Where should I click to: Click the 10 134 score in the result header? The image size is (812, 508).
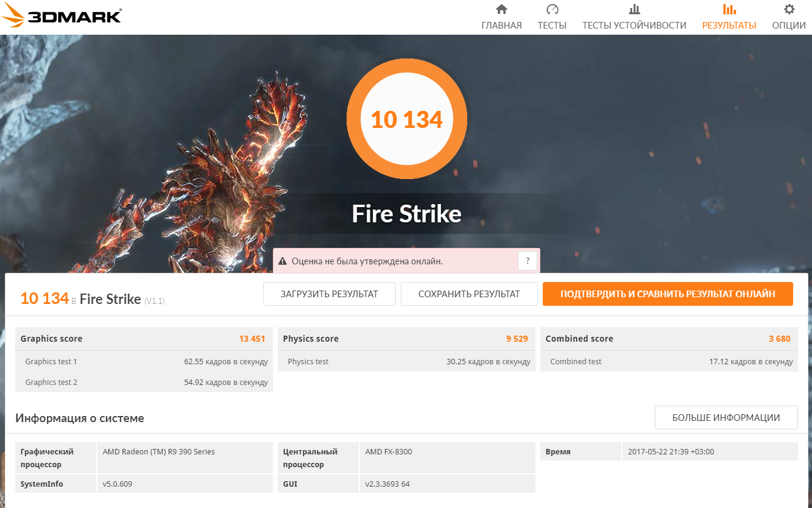point(44,298)
